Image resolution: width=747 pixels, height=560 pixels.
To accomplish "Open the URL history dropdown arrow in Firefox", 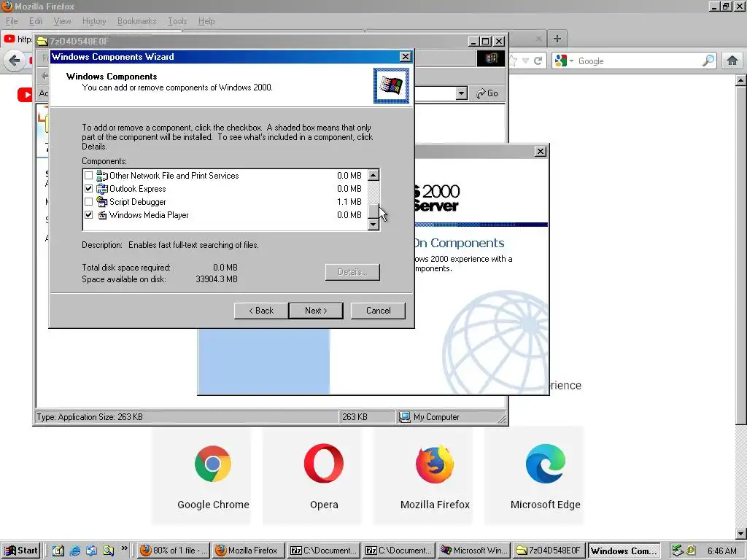I will pos(525,61).
